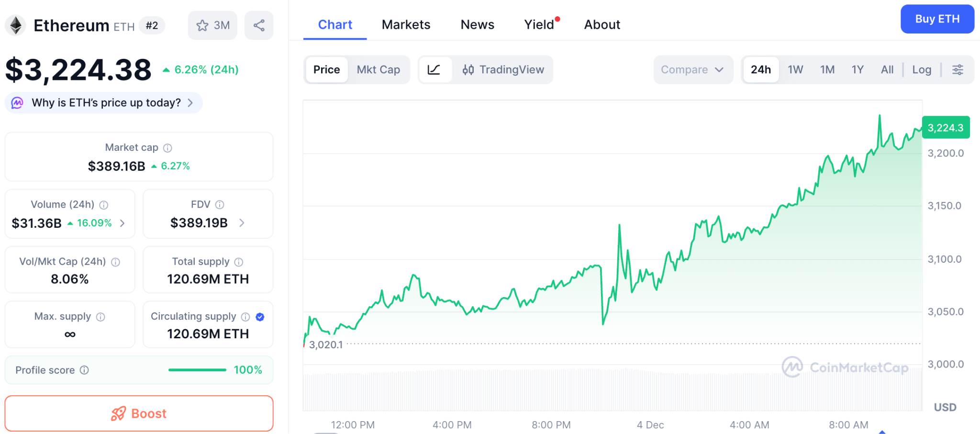Expand Volume (24h) details chevron

pyautogui.click(x=122, y=223)
